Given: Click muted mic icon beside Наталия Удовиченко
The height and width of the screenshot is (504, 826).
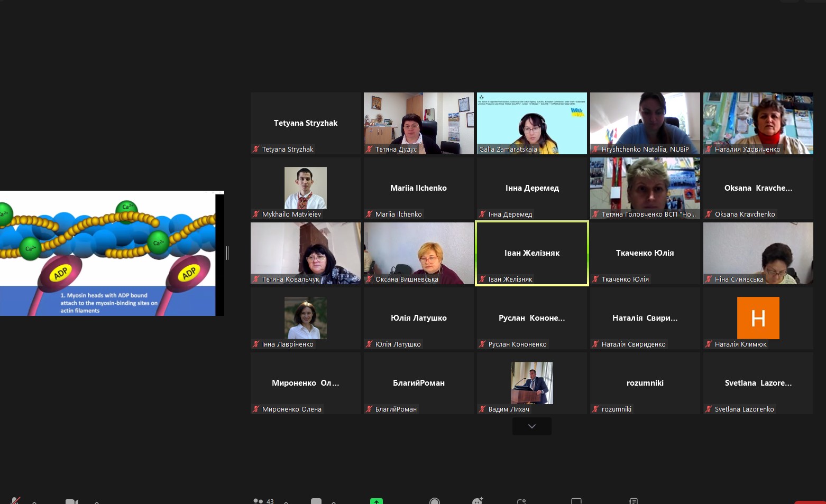Looking at the screenshot, I should (x=709, y=150).
